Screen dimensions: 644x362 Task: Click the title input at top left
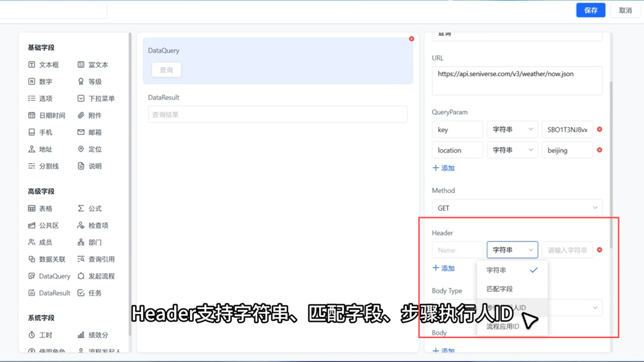pyautogui.click(x=53, y=10)
